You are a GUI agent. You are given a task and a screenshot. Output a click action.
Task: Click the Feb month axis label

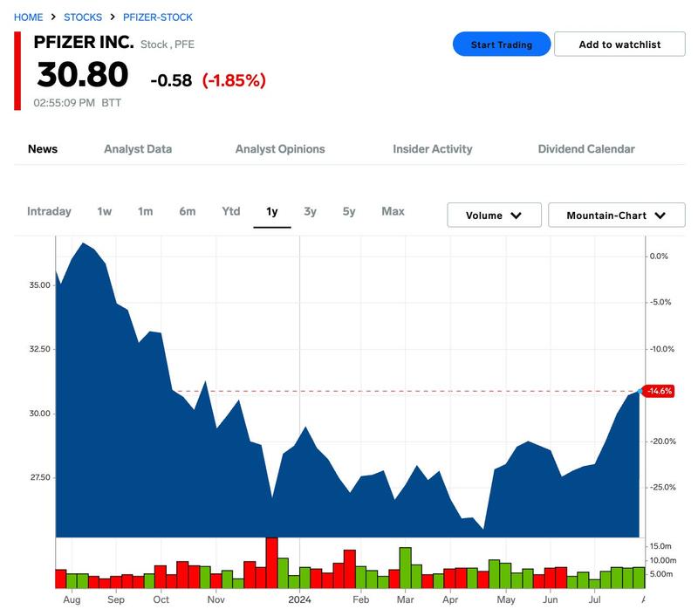pos(360,599)
